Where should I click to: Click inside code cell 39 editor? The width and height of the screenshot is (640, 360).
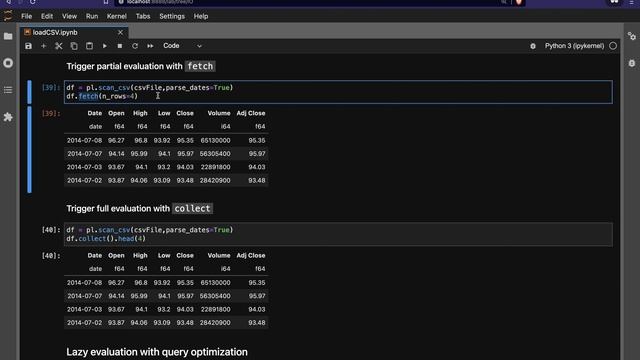(x=338, y=92)
